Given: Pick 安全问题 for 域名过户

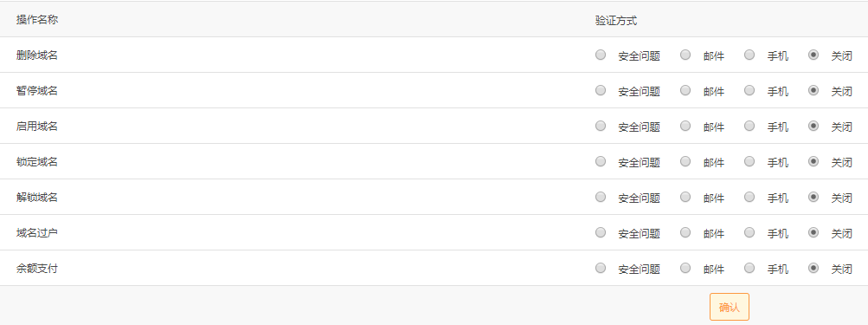Looking at the screenshot, I should point(601,231).
